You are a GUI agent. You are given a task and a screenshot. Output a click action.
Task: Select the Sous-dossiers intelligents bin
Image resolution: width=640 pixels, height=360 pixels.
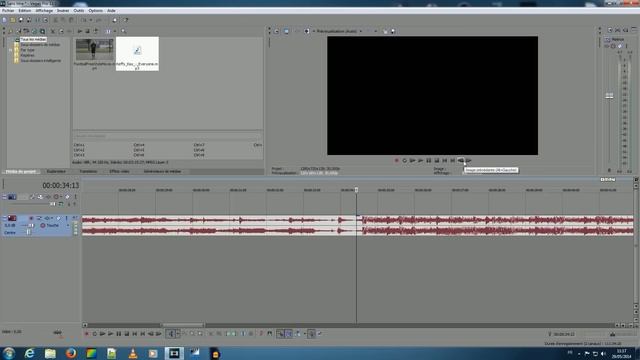tap(40, 60)
